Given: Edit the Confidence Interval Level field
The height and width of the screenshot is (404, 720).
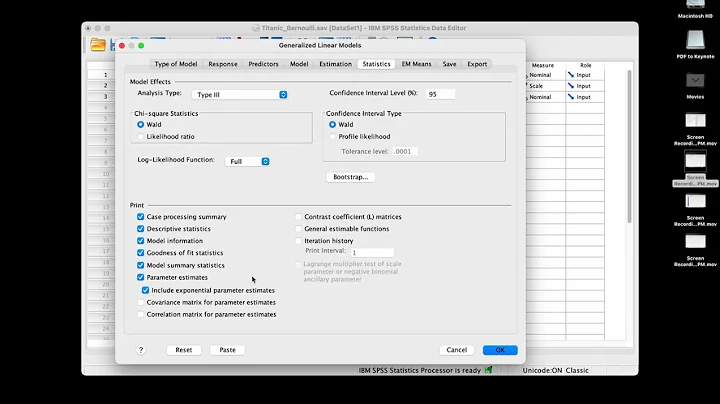Looking at the screenshot, I should [x=440, y=94].
